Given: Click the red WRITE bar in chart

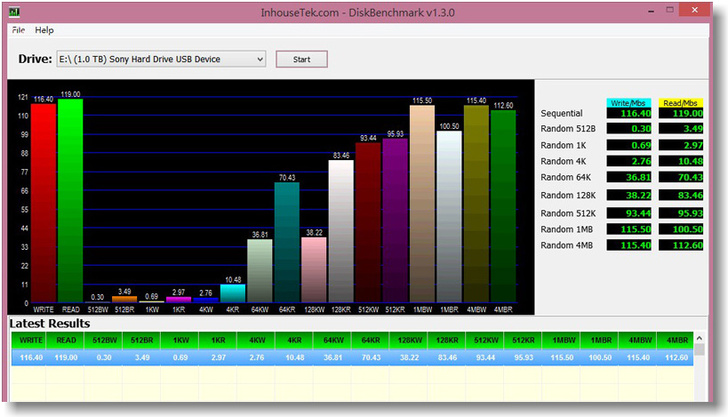Looking at the screenshot, I should point(43,200).
